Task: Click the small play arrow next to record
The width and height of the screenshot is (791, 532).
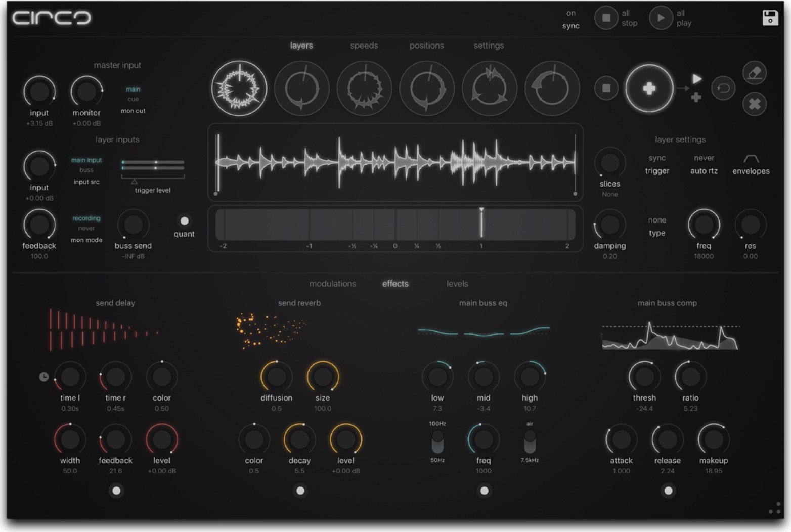Action: [697, 79]
